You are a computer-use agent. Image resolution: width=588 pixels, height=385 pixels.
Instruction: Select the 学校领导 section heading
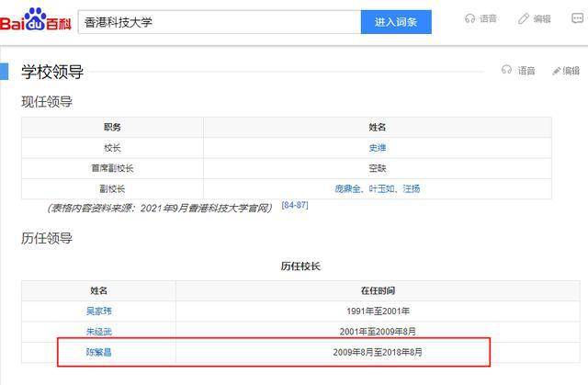click(x=52, y=72)
